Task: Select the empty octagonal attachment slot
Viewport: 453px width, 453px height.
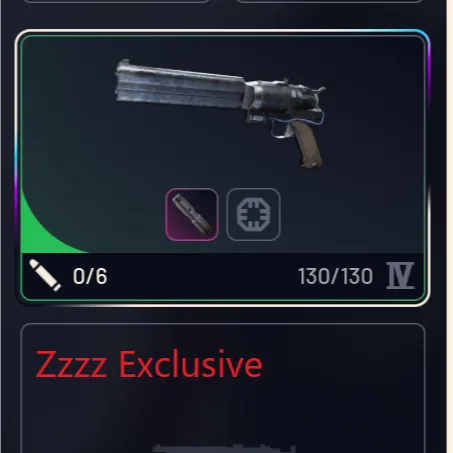Action: (253, 215)
